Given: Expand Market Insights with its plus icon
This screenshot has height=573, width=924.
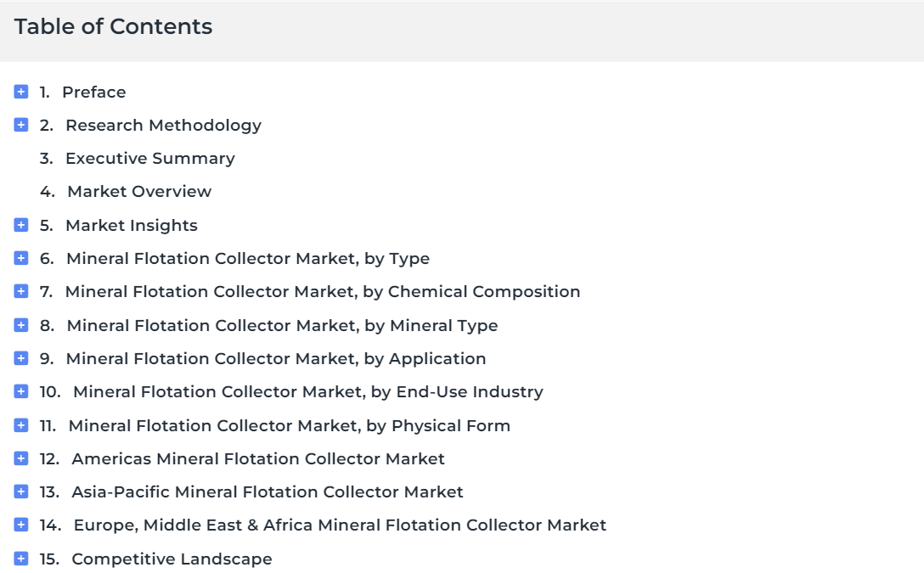Looking at the screenshot, I should pos(21,225).
